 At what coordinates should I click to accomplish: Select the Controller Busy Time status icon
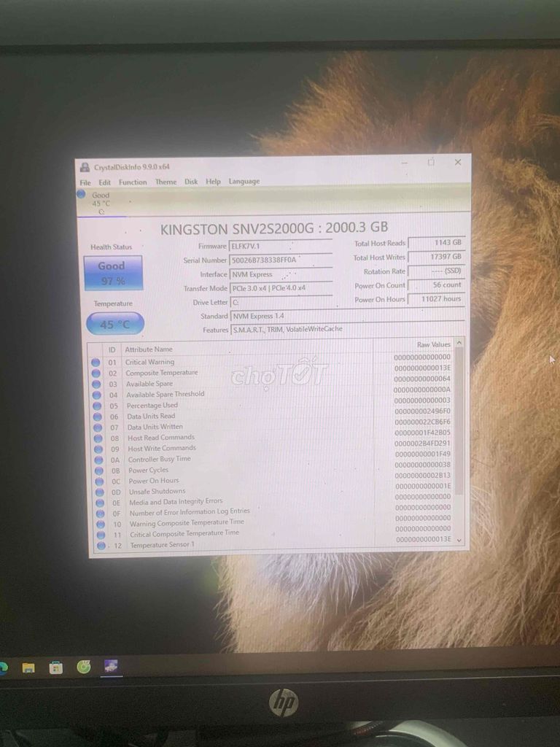pos(99,460)
